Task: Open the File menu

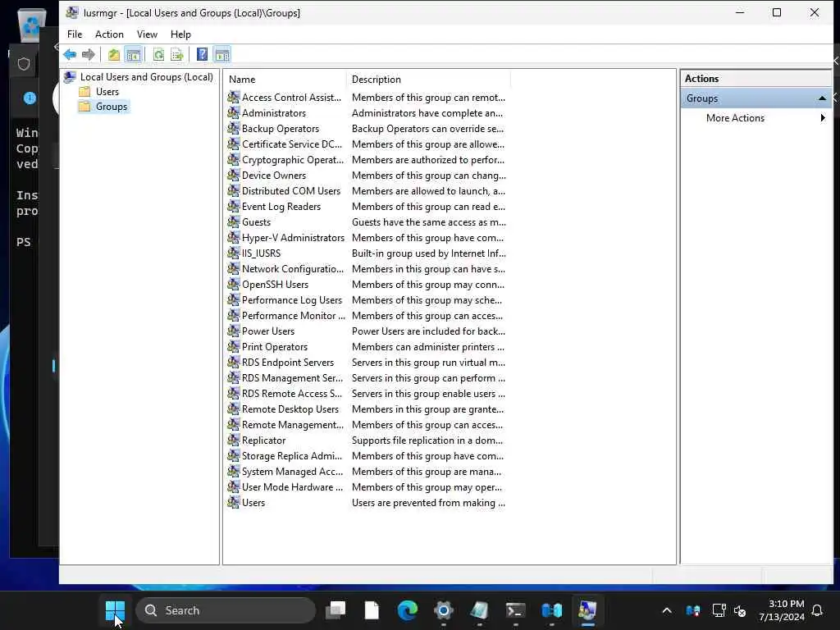Action: pos(75,34)
